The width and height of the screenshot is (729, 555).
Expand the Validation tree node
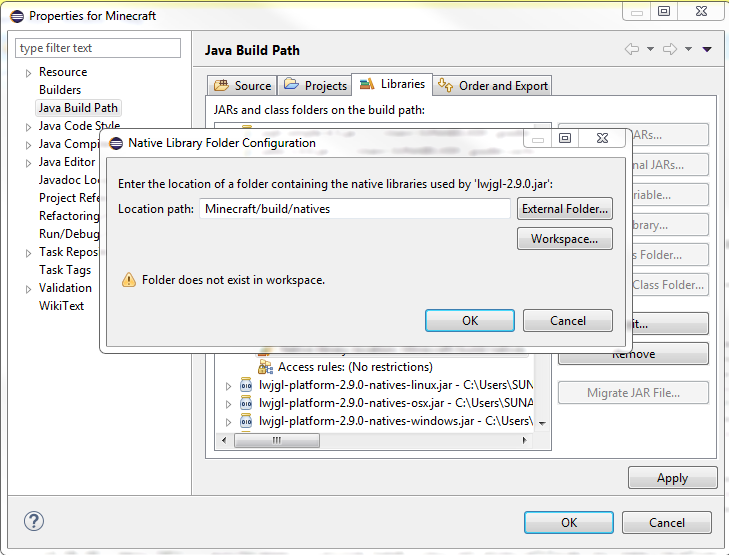(x=28, y=289)
